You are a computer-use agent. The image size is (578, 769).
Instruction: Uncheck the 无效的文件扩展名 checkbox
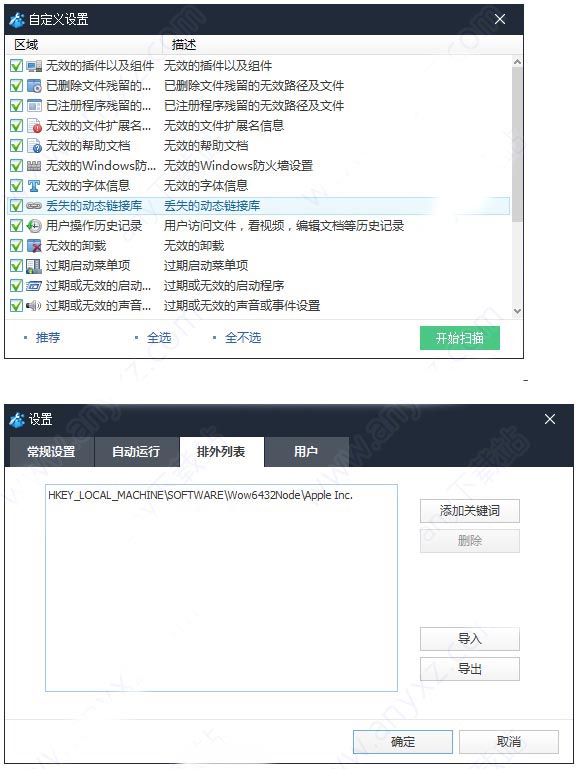pos(16,126)
